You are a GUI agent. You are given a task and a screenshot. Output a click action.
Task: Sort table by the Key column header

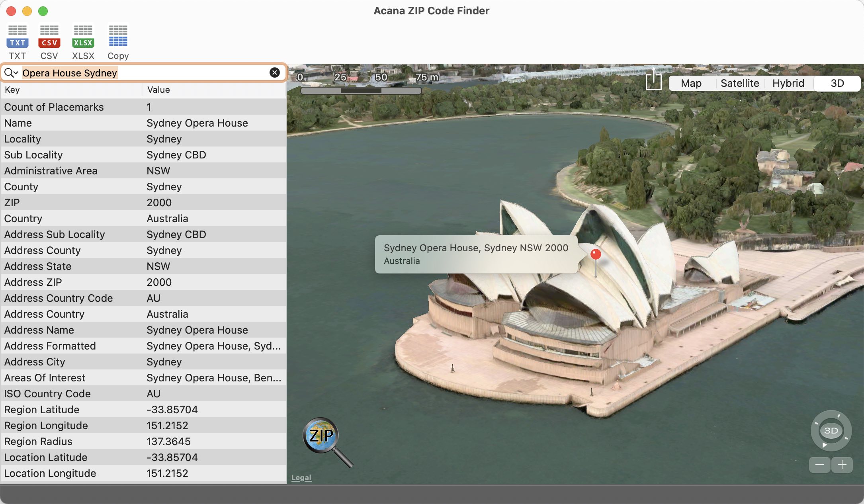[x=72, y=90]
